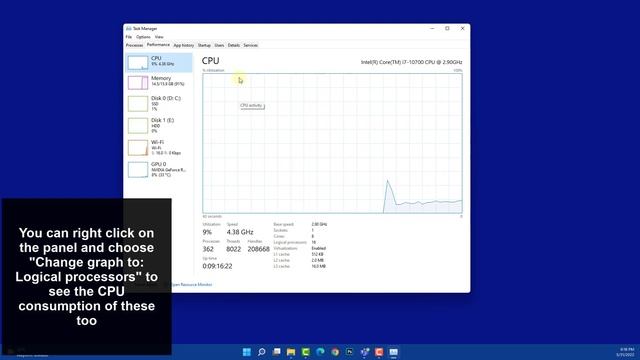Image resolution: width=640 pixels, height=360 pixels.
Task: Select Wi-Fi in the performance sidebar
Action: (x=159, y=147)
